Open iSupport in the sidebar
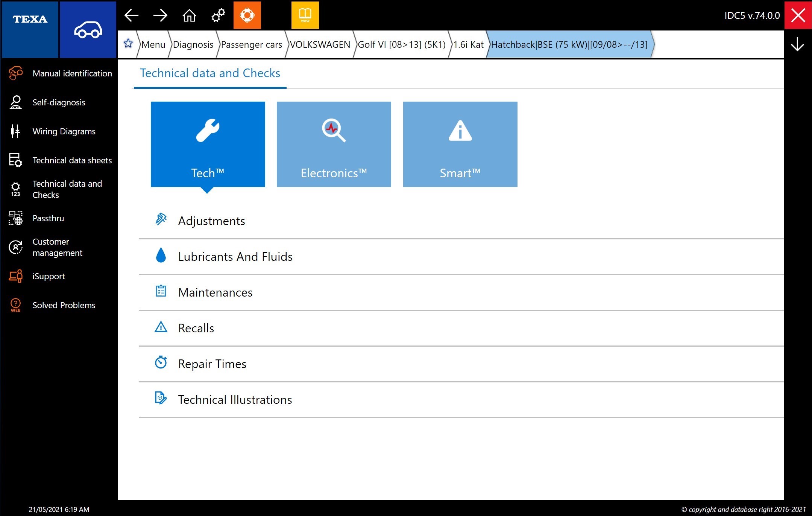 click(x=60, y=276)
